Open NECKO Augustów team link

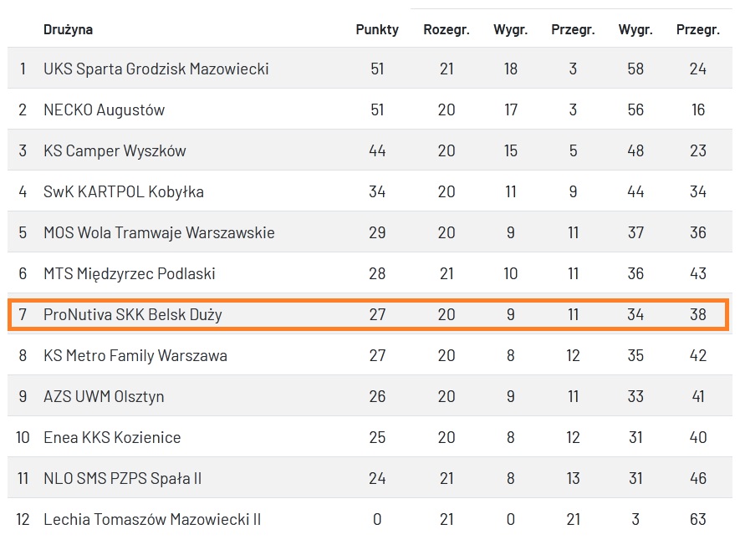click(104, 109)
